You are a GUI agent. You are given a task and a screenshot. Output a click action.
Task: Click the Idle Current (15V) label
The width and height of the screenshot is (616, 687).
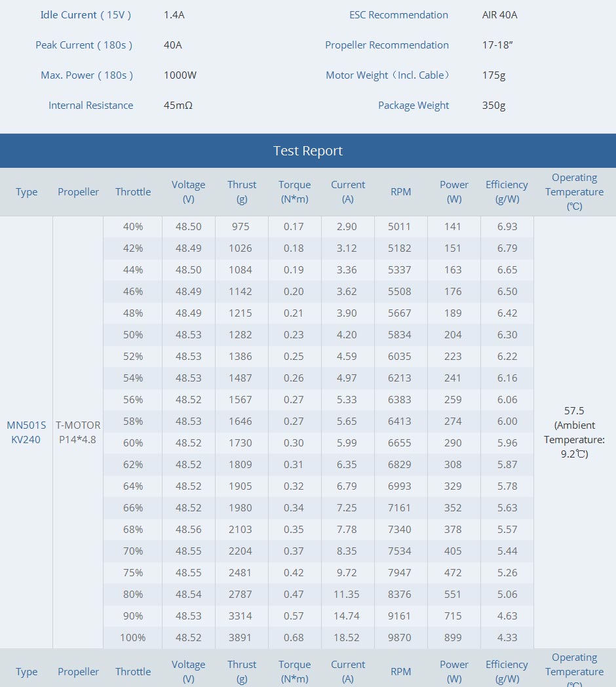[86, 14]
